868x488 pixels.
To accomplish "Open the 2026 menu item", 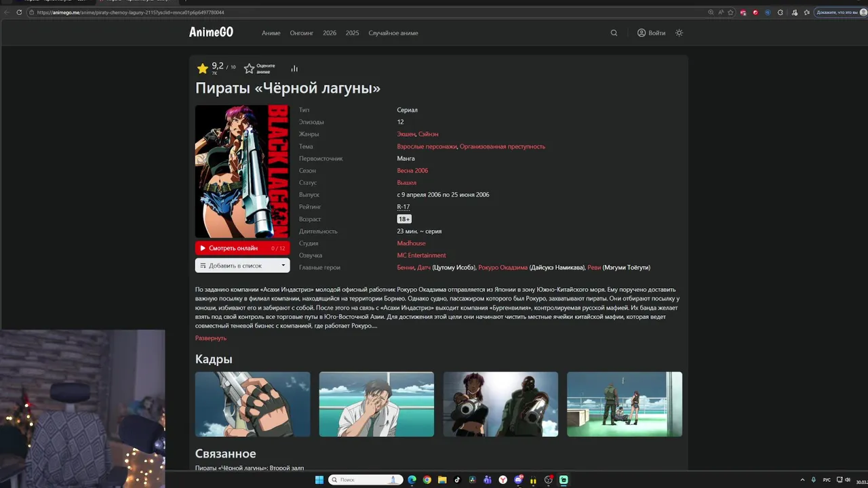I will point(330,33).
